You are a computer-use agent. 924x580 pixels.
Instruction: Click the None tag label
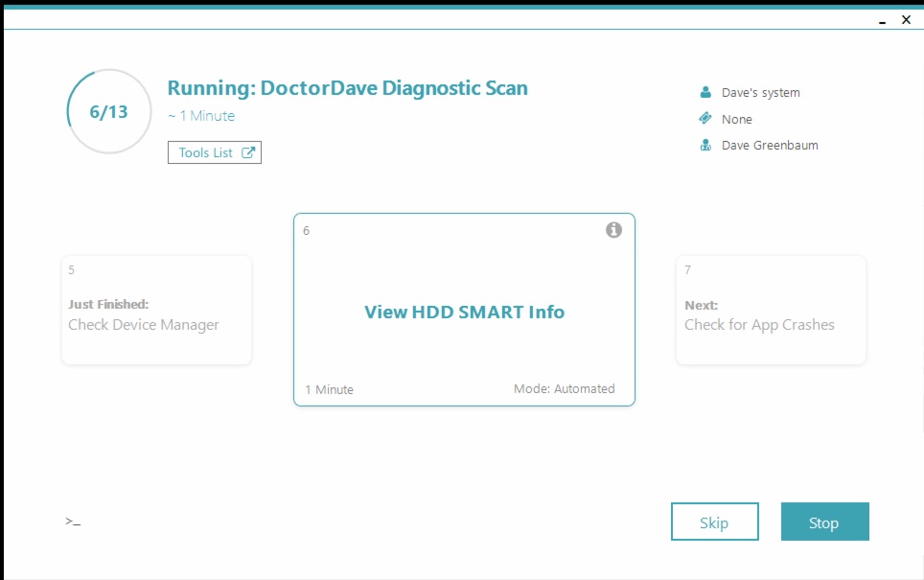[x=736, y=119]
